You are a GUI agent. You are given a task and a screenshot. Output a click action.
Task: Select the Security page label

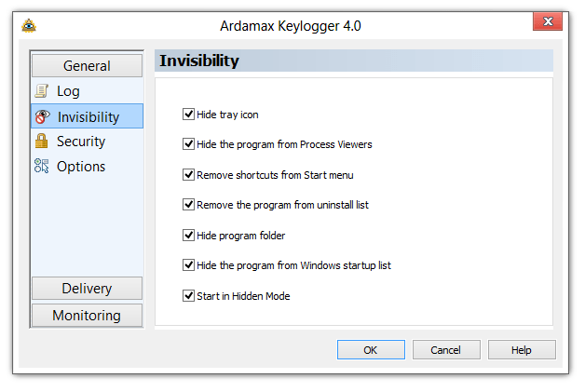tap(81, 142)
